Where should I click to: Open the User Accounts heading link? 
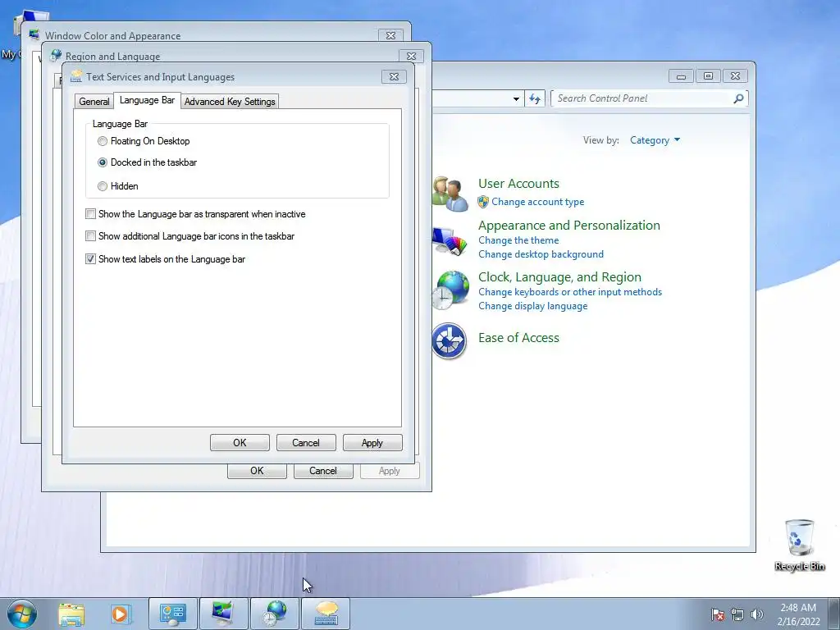[x=518, y=184]
